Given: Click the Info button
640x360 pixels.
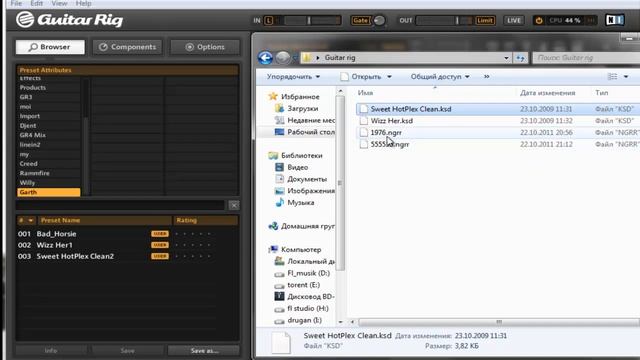Looking at the screenshot, I should (51, 351).
